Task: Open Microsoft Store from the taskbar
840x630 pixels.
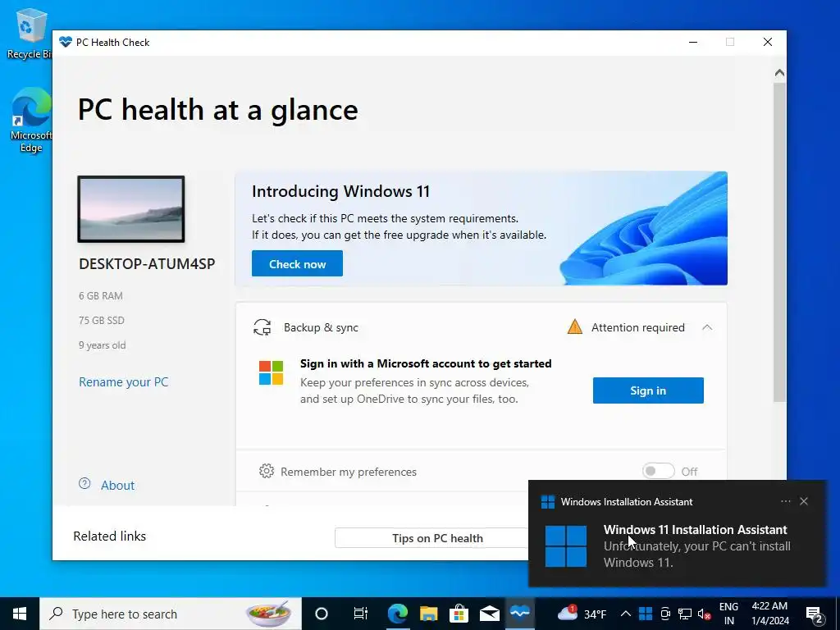Action: pos(459,614)
